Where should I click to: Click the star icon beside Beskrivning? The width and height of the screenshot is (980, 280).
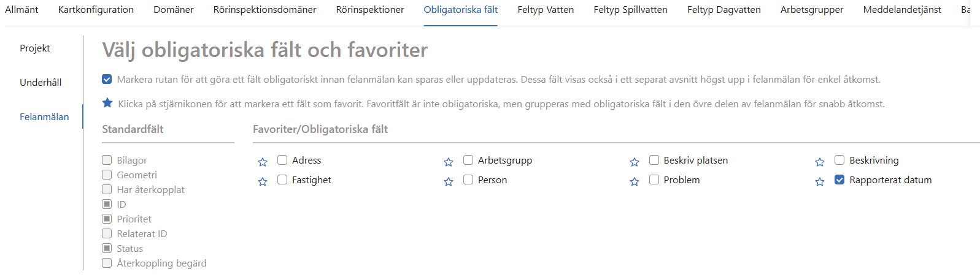click(x=820, y=162)
